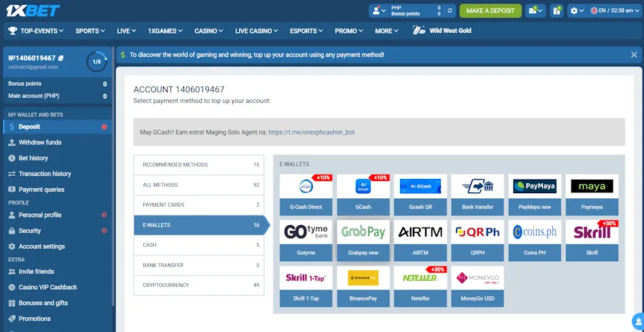This screenshot has height=332, width=644.
Task: Choose the Neteller payment tile
Action: 420,286
